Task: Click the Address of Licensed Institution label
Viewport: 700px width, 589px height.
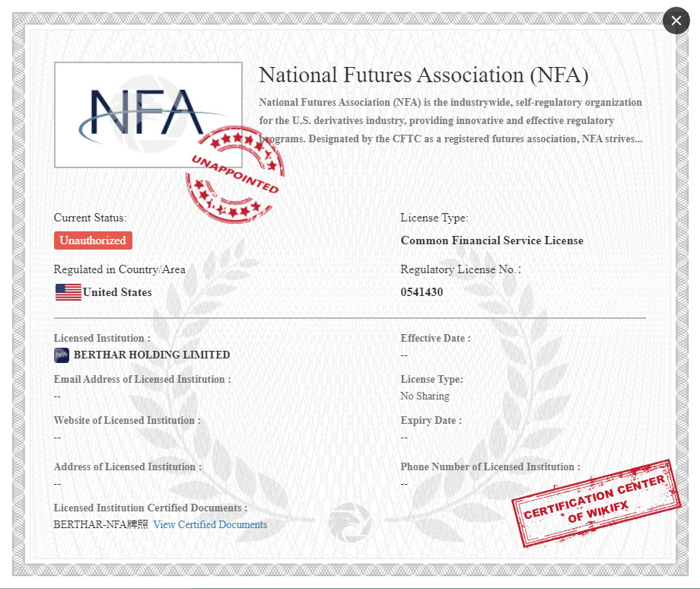Action: [128, 466]
